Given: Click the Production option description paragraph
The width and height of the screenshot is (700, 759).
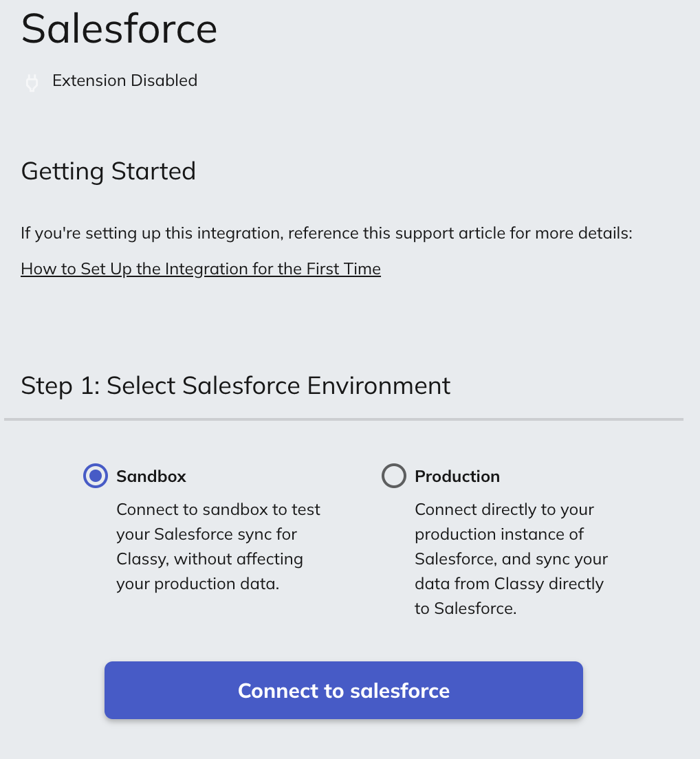Looking at the screenshot, I should [511, 559].
